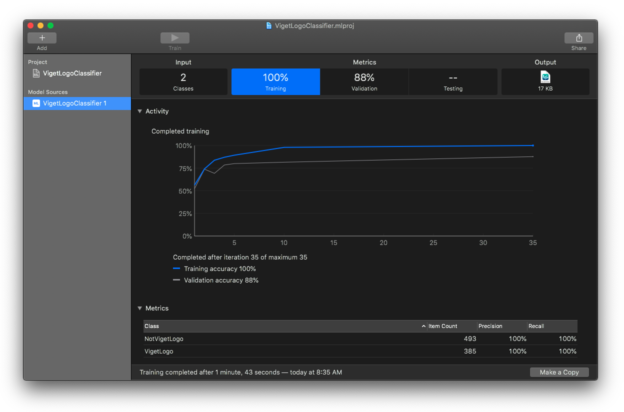
Task: Click the VigetLogoClassifier 1 model source icon
Action: (36, 103)
